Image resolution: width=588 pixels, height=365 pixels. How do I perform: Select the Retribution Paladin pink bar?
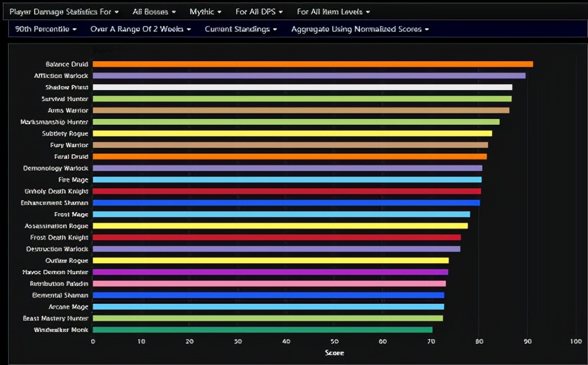pyautogui.click(x=269, y=284)
